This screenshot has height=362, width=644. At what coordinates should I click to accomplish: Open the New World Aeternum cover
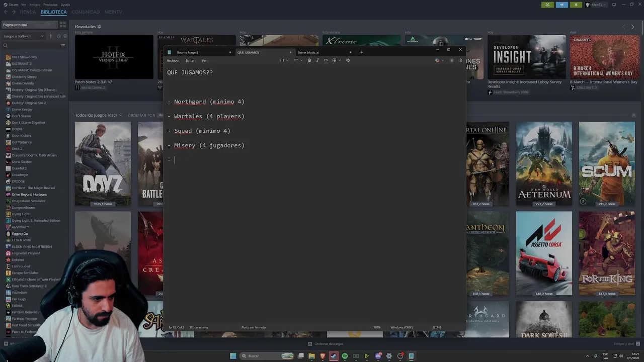tap(544, 164)
